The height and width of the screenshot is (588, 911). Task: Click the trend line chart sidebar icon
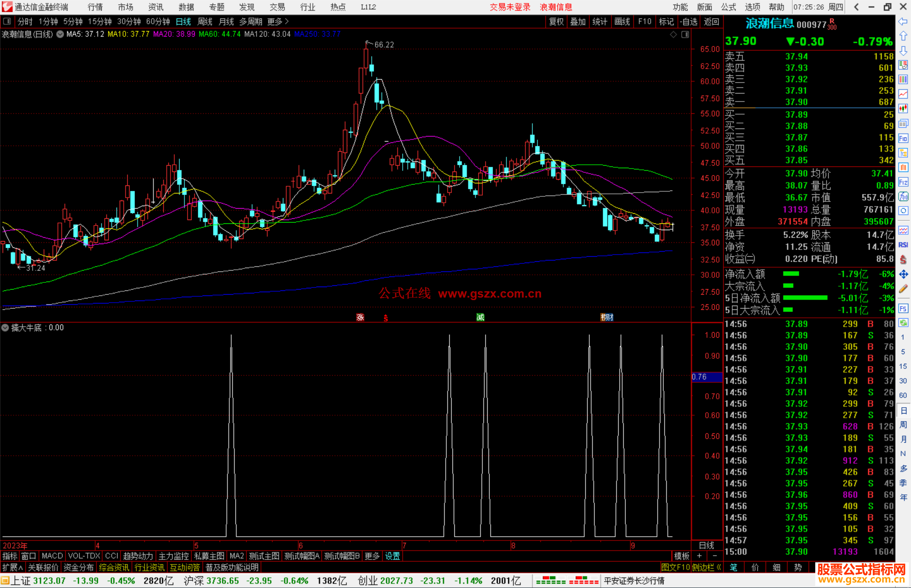903,94
